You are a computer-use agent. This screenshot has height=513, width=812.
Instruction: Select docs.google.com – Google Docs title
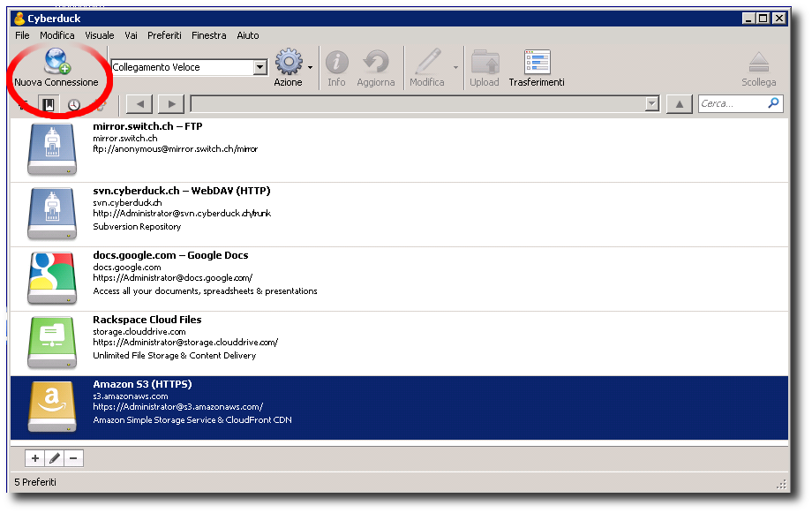[170, 255]
